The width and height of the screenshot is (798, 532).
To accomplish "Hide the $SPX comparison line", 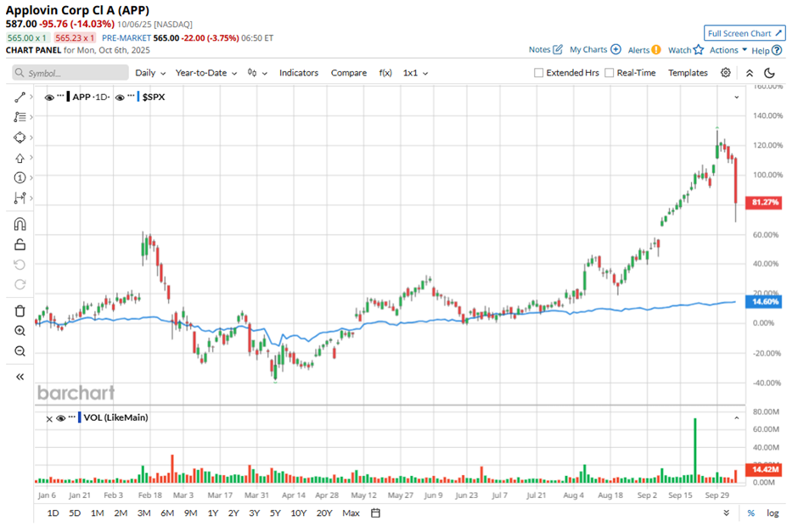I will click(x=120, y=97).
